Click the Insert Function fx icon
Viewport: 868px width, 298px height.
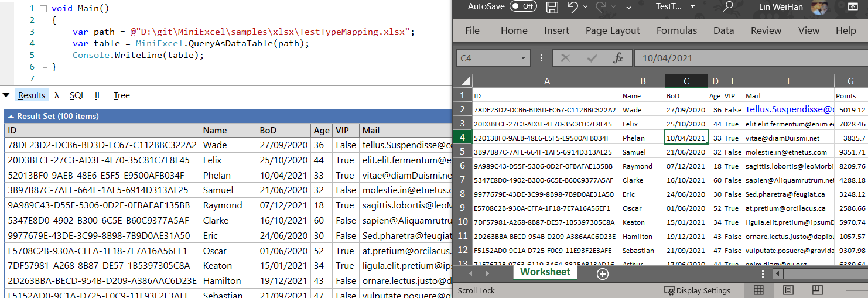(x=618, y=58)
